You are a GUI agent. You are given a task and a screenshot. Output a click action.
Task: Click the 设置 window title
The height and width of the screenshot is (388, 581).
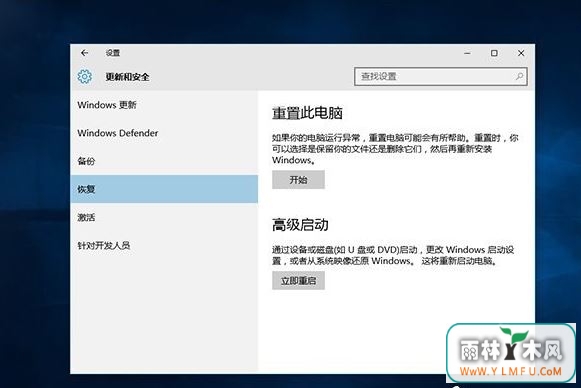(x=113, y=53)
